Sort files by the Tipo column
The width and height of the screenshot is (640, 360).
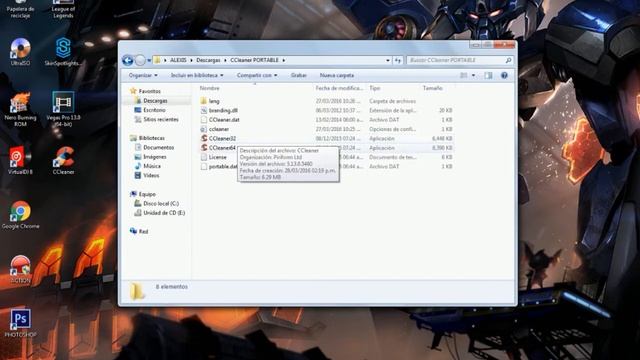point(375,88)
